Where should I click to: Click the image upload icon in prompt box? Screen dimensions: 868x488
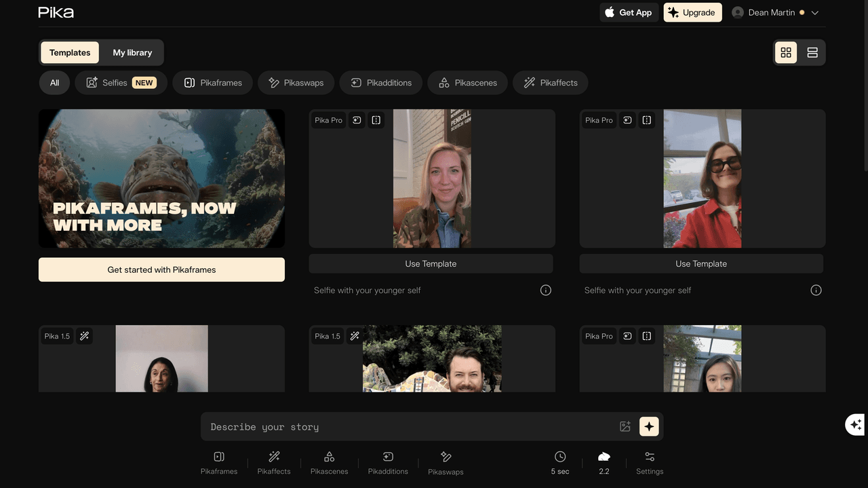click(x=625, y=426)
